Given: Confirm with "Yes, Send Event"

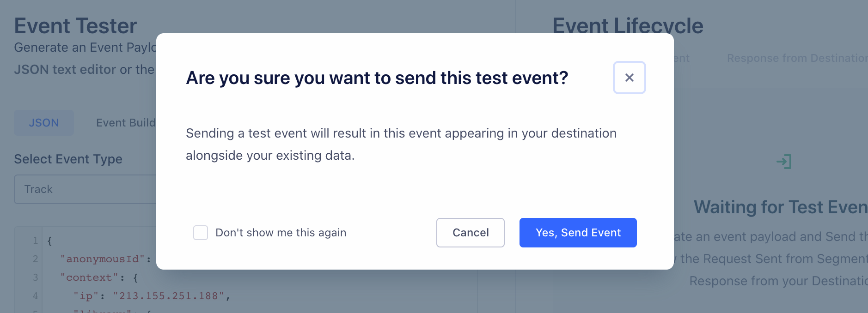Looking at the screenshot, I should [x=578, y=233].
